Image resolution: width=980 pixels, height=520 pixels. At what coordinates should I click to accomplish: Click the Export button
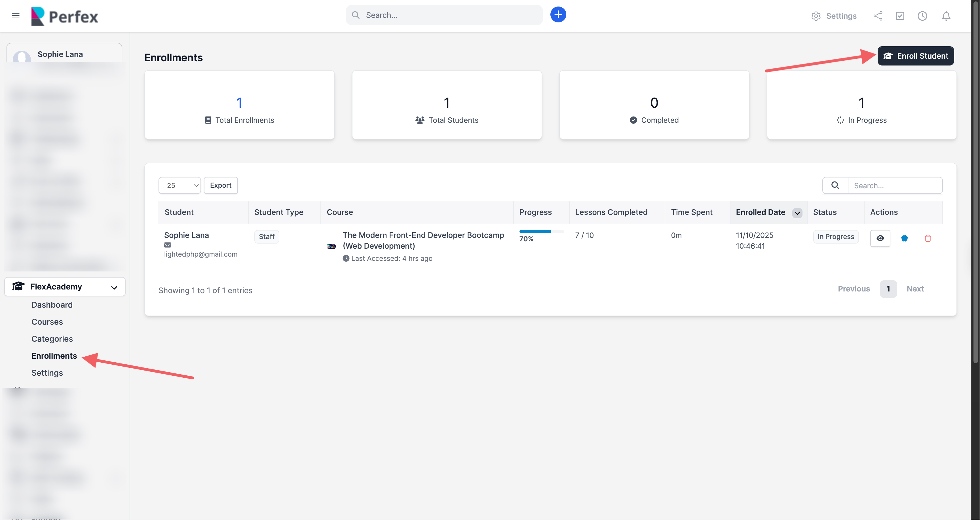221,185
